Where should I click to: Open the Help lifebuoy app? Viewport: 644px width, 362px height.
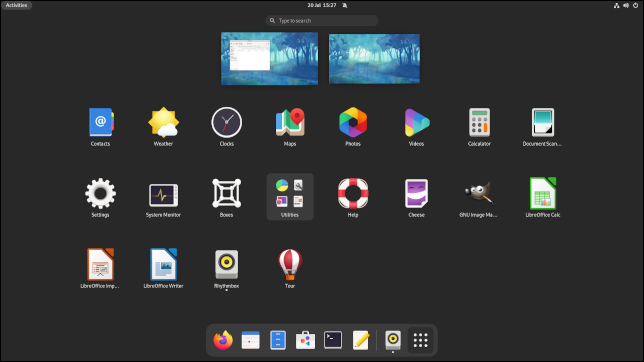tap(353, 198)
